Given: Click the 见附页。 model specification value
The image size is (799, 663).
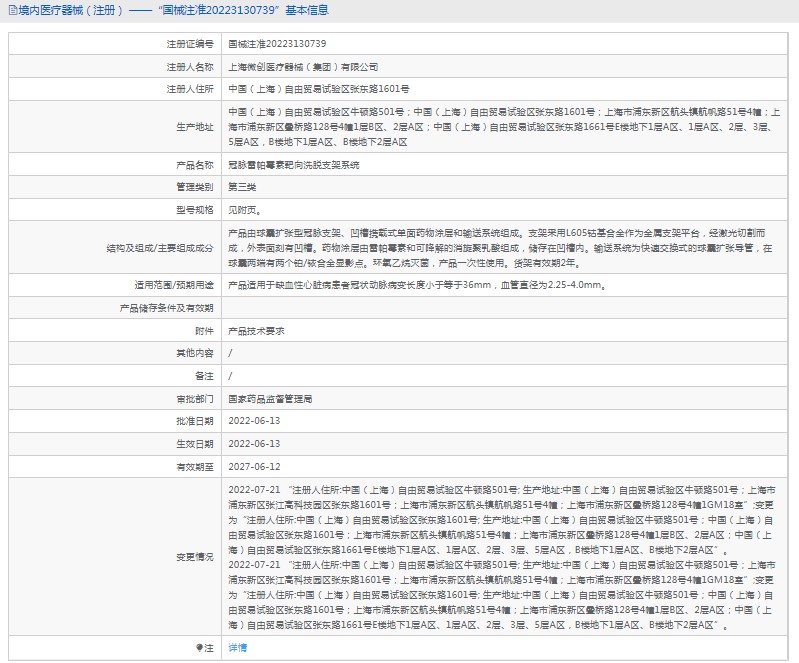Looking at the screenshot, I should (245, 210).
